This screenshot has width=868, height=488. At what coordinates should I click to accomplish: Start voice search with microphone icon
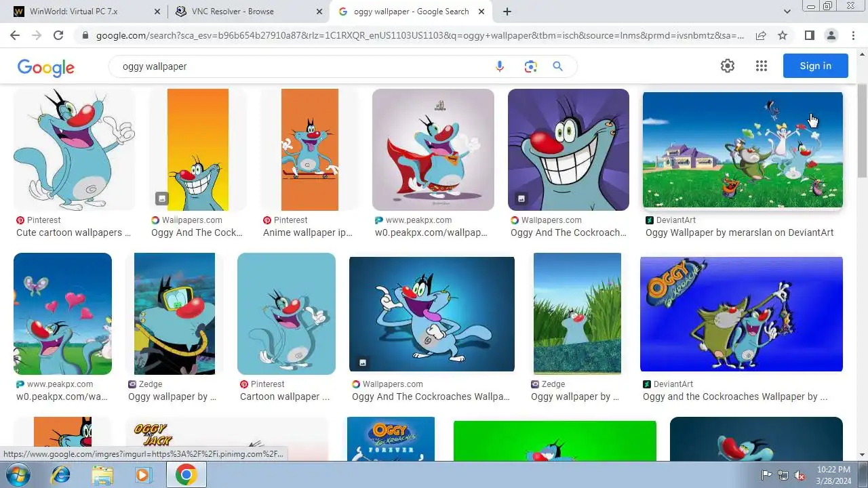coord(500,66)
